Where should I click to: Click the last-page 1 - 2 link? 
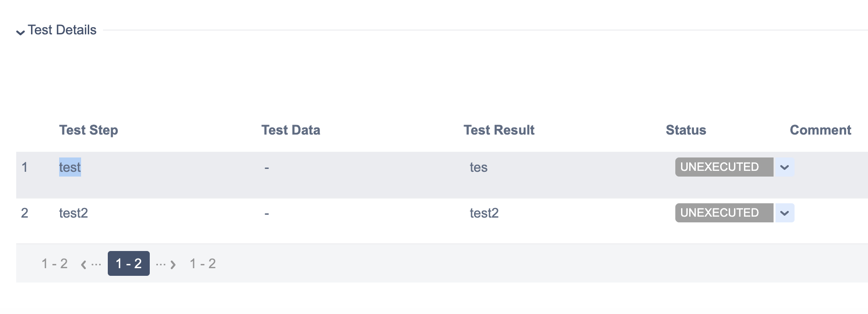pos(203,263)
